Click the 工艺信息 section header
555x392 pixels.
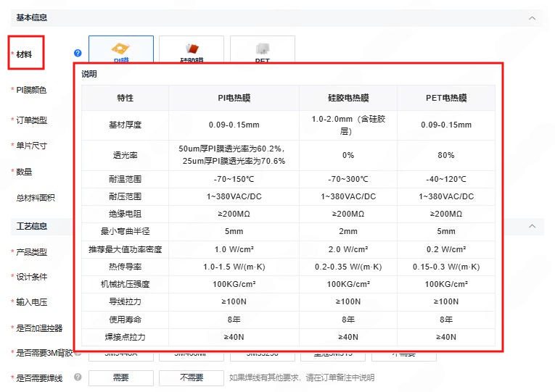click(31, 226)
